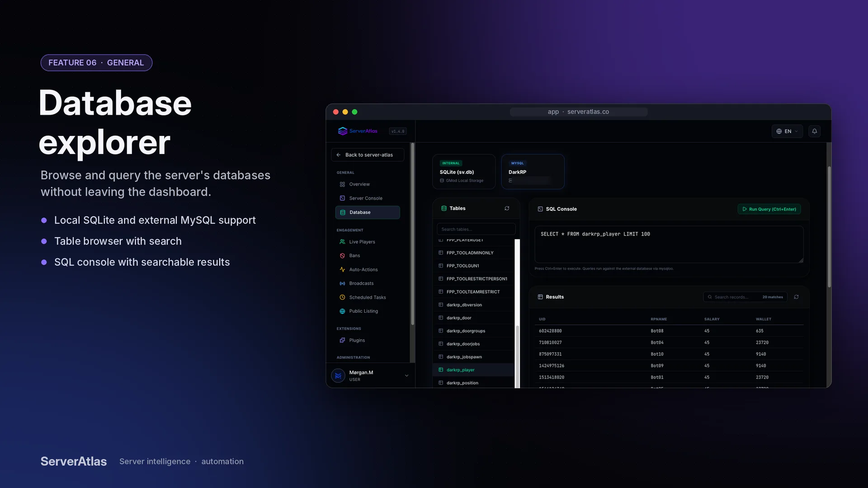Open the darkrp_doorjobs table

click(x=473, y=344)
